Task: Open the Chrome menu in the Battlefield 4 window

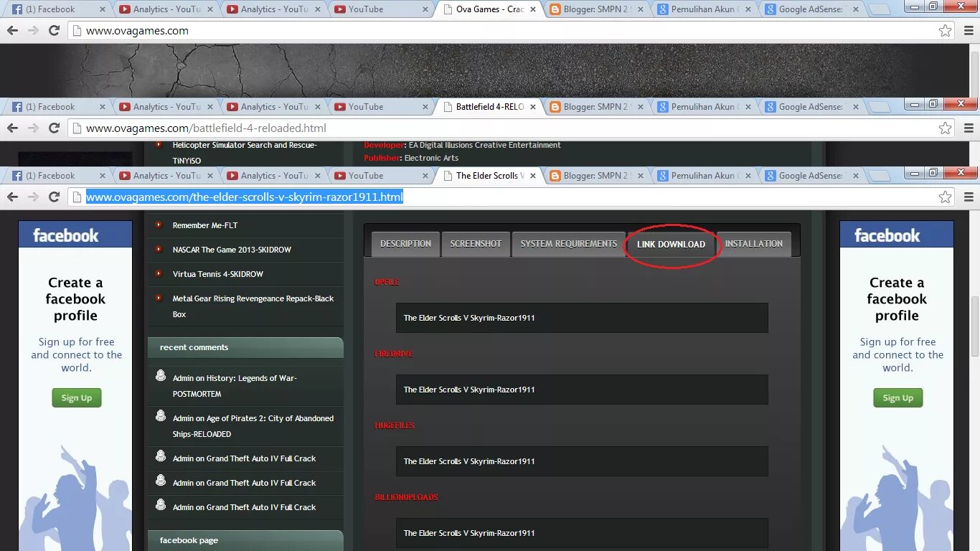Action: click(x=968, y=128)
